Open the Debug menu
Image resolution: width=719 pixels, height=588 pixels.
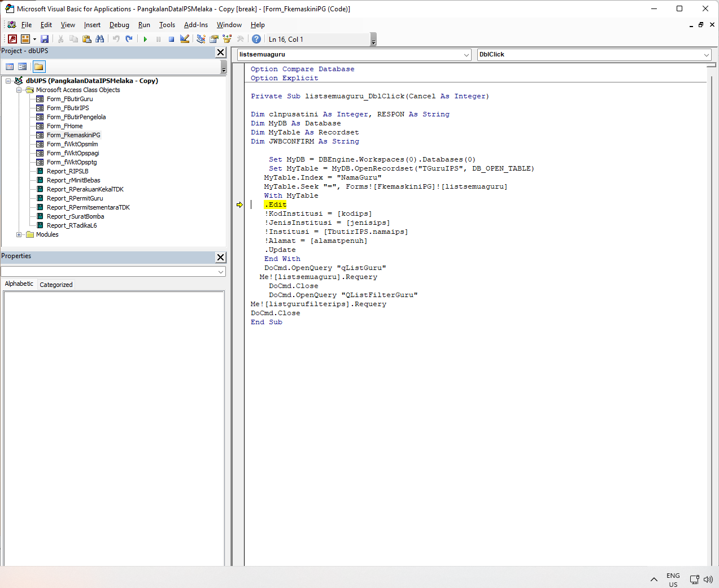[119, 25]
